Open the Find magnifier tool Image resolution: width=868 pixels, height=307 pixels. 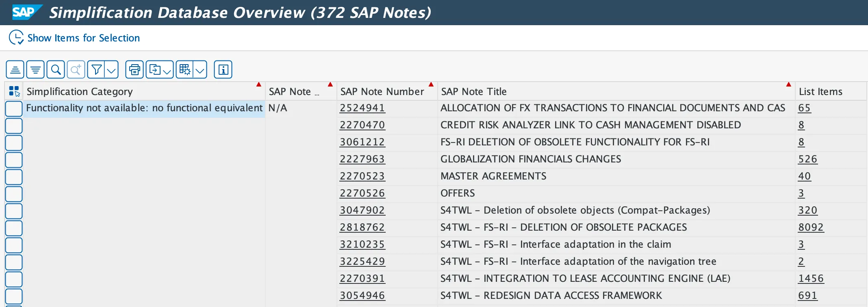click(x=56, y=70)
